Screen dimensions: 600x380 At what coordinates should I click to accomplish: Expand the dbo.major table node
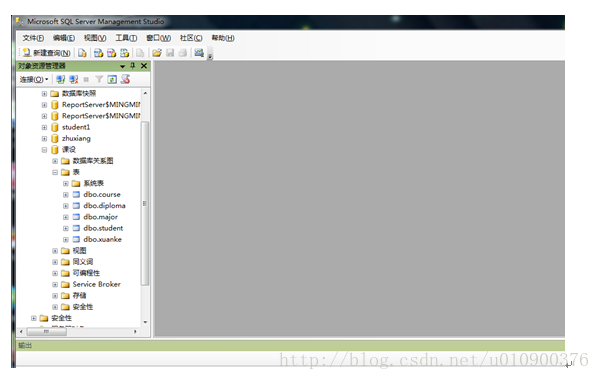[x=66, y=217]
